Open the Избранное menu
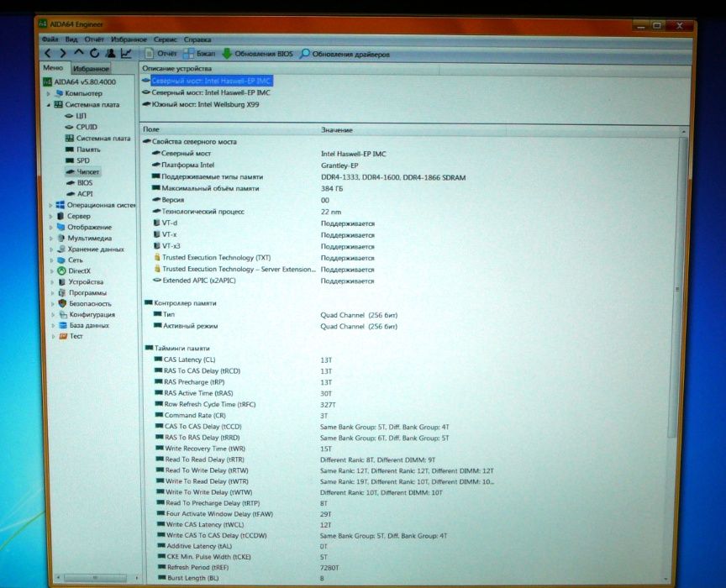 (x=129, y=39)
